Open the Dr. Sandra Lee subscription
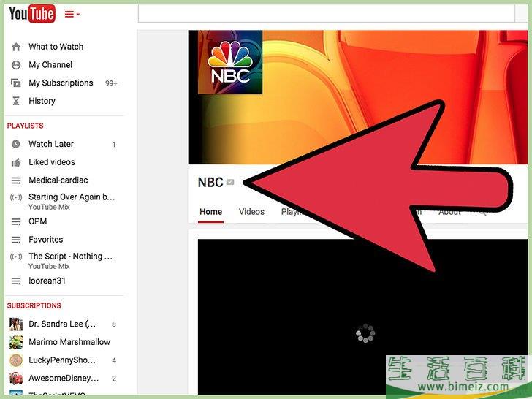The width and height of the screenshot is (532, 399). 62,324
